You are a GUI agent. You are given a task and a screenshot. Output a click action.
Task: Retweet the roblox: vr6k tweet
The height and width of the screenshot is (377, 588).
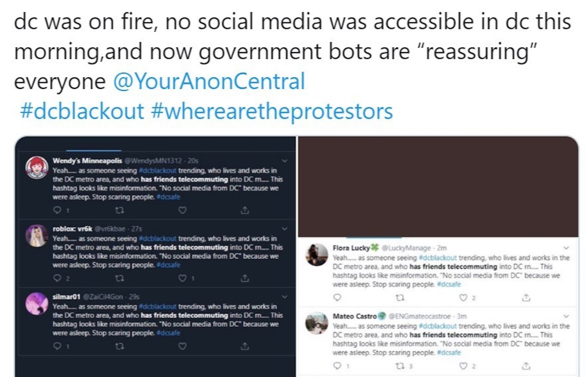pyautogui.click(x=119, y=278)
